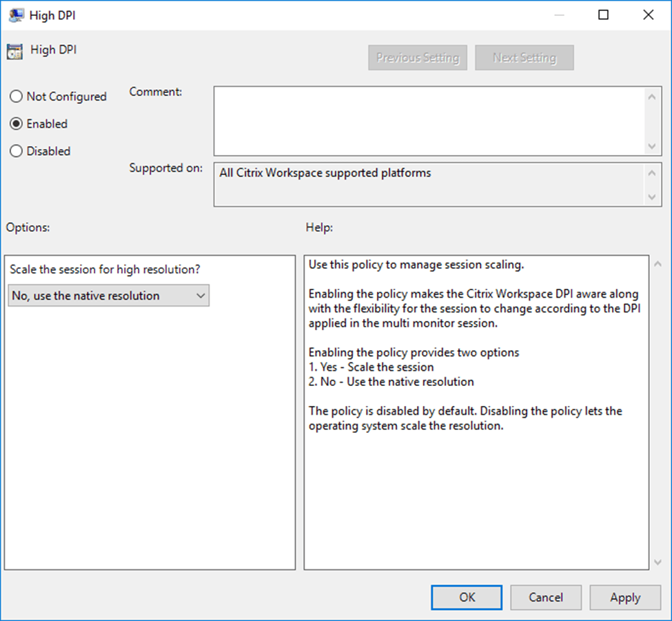Click the Apply button

tap(625, 598)
